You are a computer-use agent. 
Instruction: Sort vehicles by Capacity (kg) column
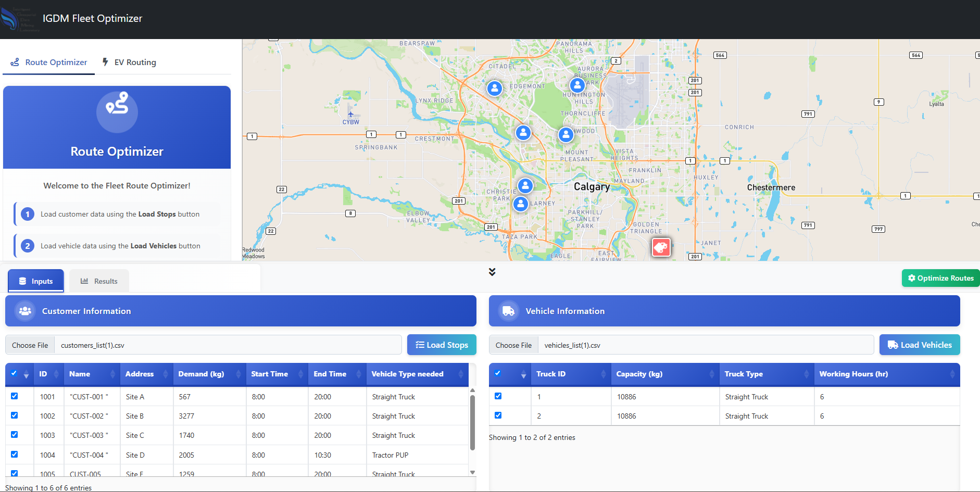pyautogui.click(x=665, y=374)
